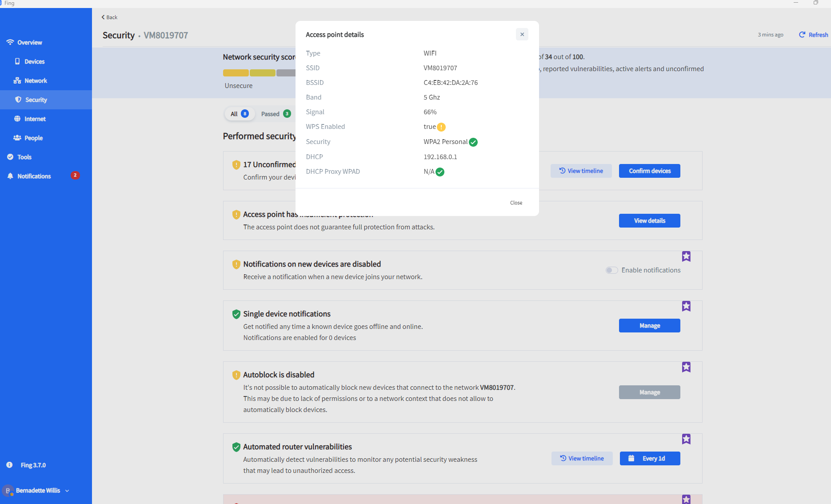Screen dimensions: 831x504
Task: Click the Signal value 66%
Action: [430, 112]
